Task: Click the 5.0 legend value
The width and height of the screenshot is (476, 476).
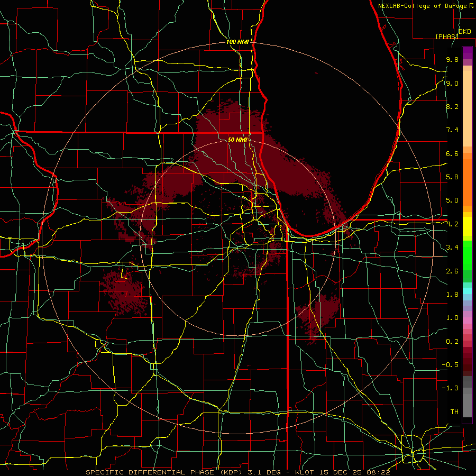Action: click(452, 200)
